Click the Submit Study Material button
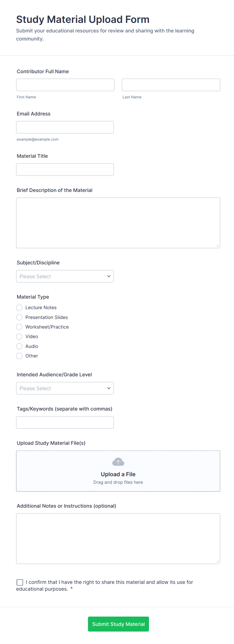Viewport: 234px width, 644px height. coord(118,624)
